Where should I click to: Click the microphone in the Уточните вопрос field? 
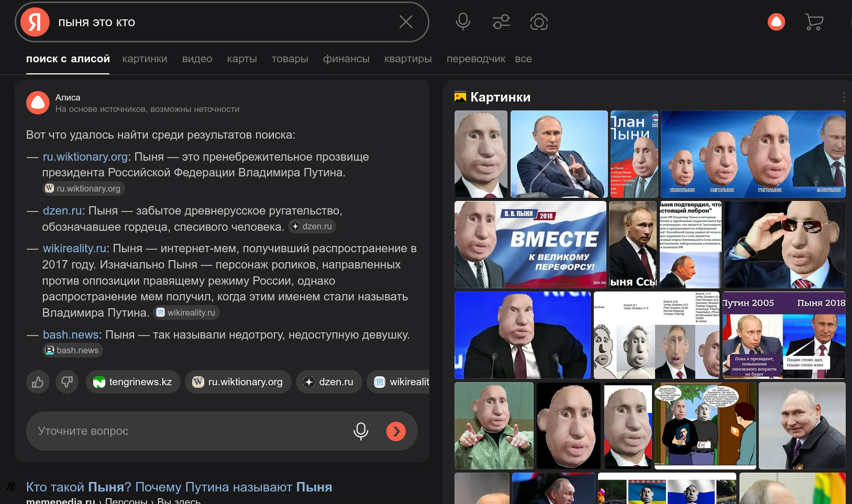pyautogui.click(x=361, y=431)
